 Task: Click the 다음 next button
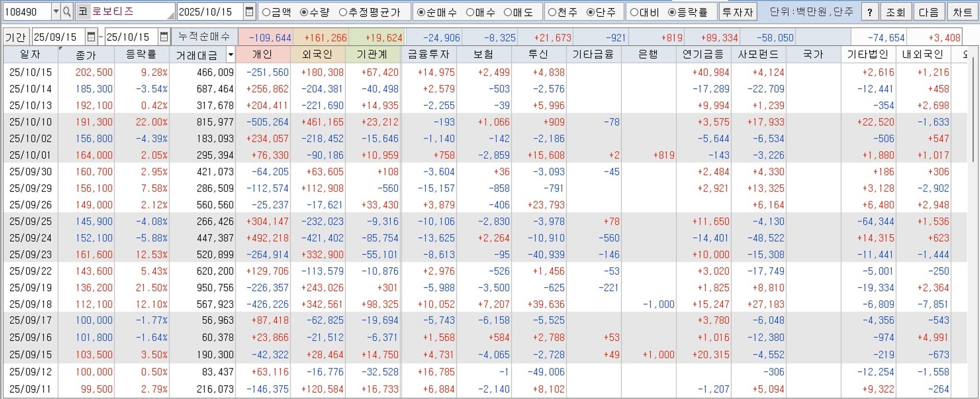coord(928,12)
